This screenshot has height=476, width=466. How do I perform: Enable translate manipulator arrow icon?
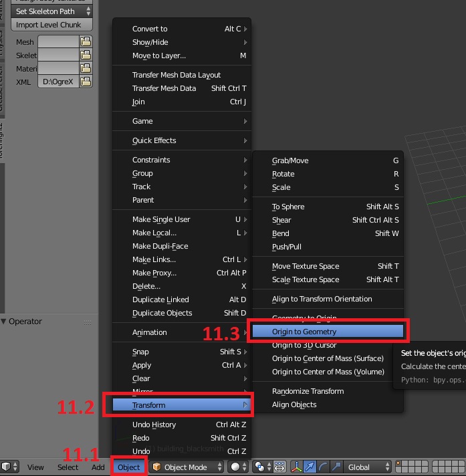click(310, 467)
